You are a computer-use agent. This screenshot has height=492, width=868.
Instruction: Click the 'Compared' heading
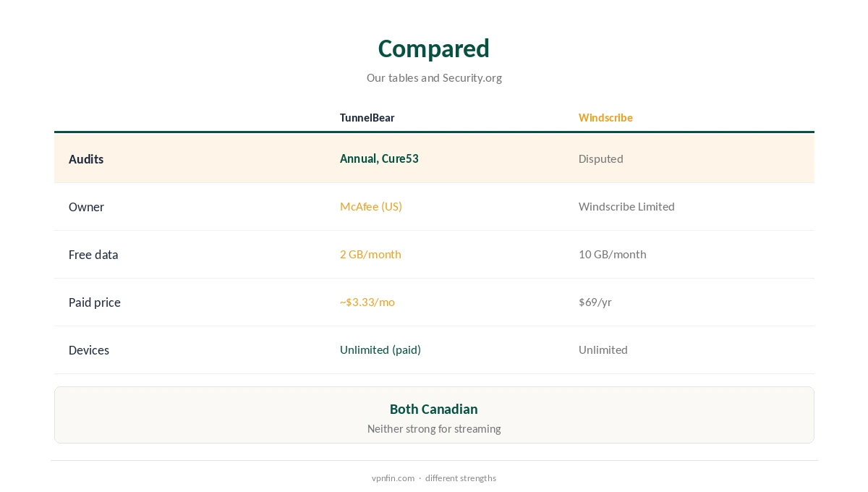click(x=434, y=48)
